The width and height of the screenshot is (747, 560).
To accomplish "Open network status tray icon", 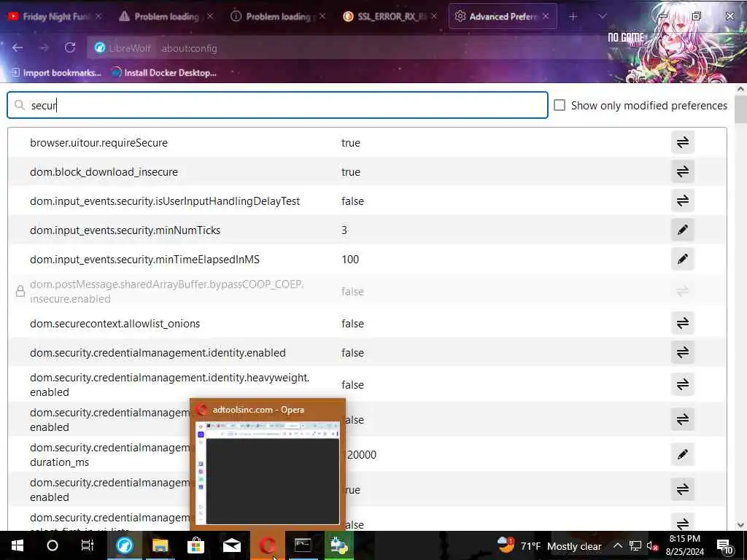I will coord(635,545).
